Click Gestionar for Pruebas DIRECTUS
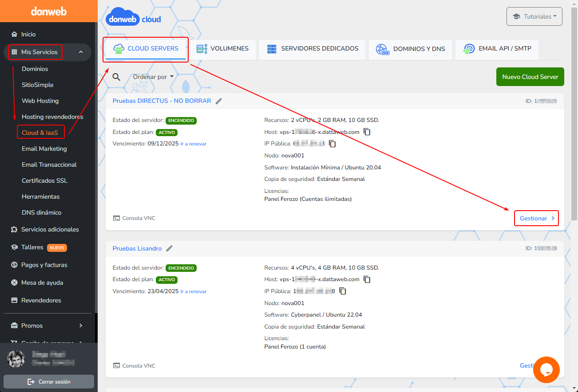Image resolution: width=578 pixels, height=392 pixels. pos(537,218)
